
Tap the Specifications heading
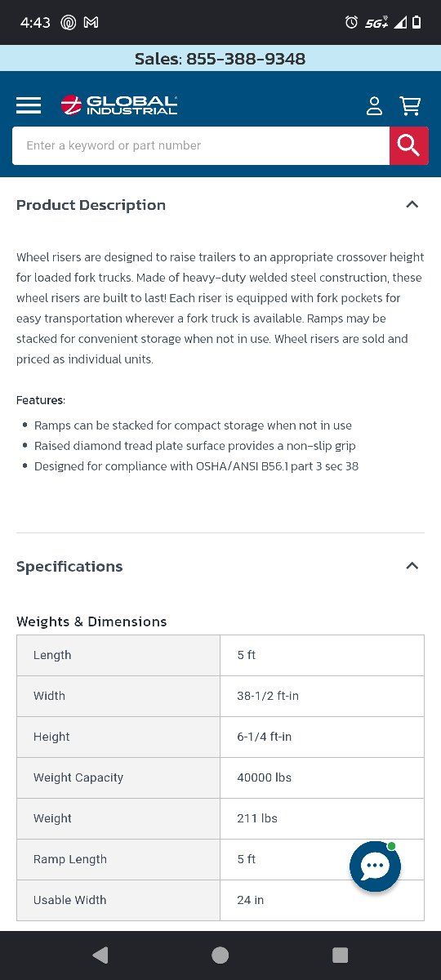(x=69, y=566)
